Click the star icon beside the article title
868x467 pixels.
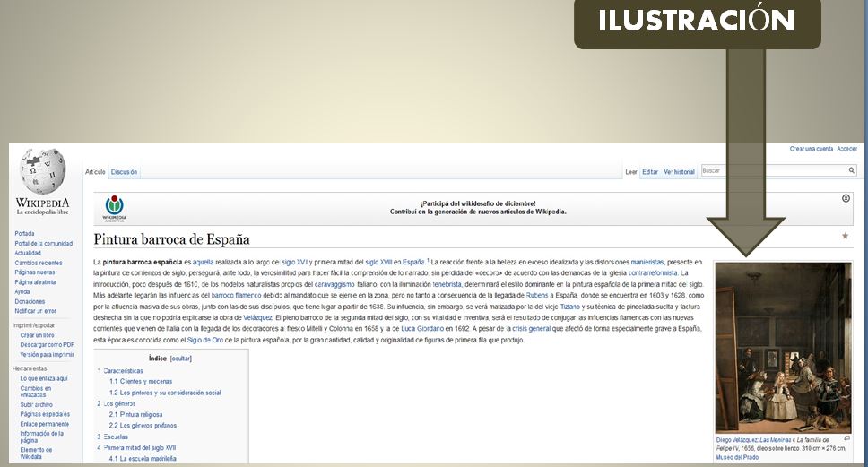[x=846, y=236]
